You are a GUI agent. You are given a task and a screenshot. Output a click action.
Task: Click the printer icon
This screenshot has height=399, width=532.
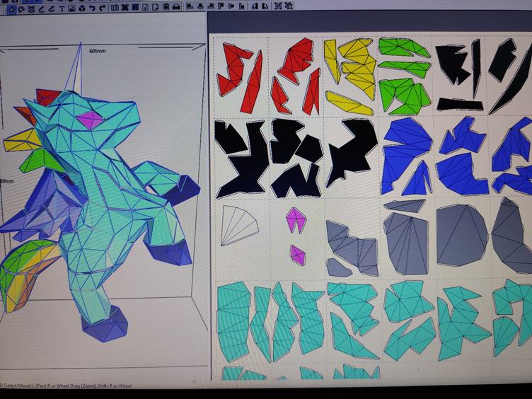point(176,7)
